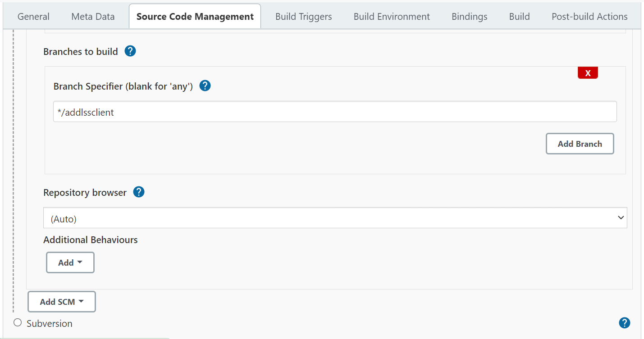Select the Subversion radio button
The image size is (644, 339).
pyautogui.click(x=18, y=323)
